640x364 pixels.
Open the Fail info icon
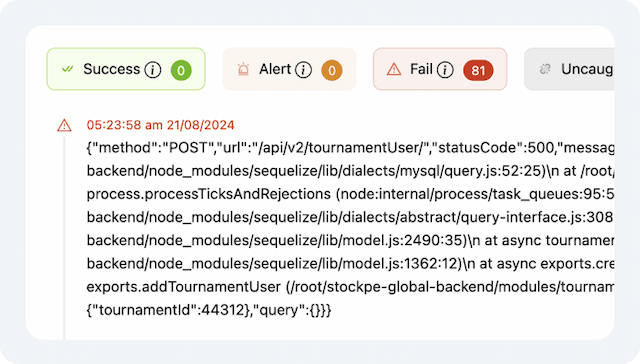(445, 70)
